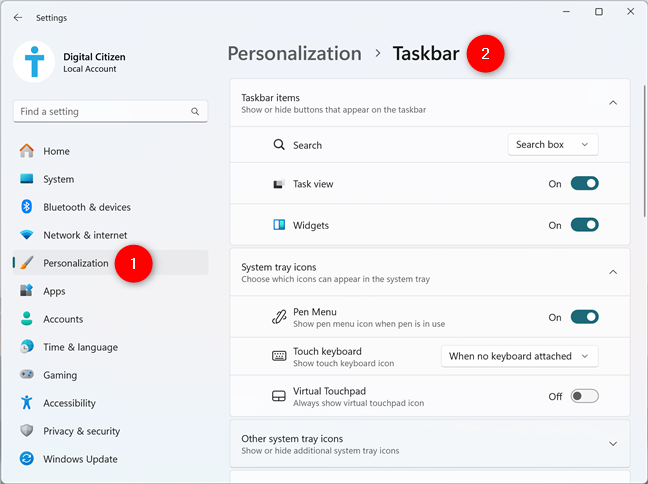The width and height of the screenshot is (648, 484).
Task: Go to Time & language
Action: click(110, 347)
